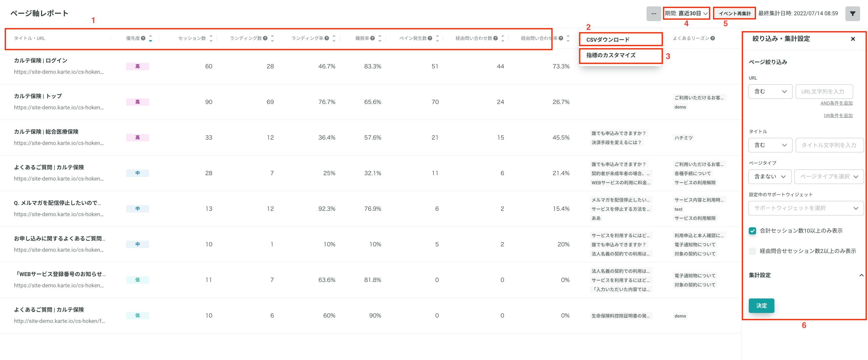Image resolution: width=868 pixels, height=360 pixels.
Task: Click sort arrows for ペイン発生数 column
Action: [437, 38]
